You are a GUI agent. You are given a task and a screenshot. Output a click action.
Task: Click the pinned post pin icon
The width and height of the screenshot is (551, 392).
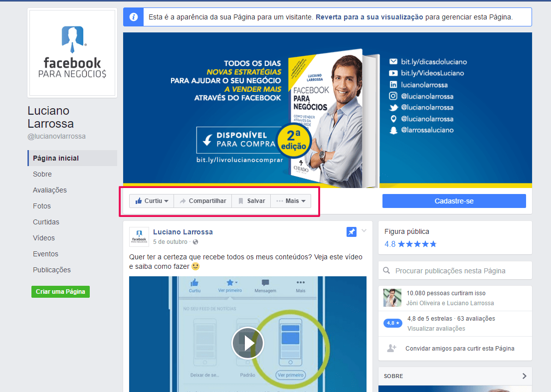coord(352,232)
